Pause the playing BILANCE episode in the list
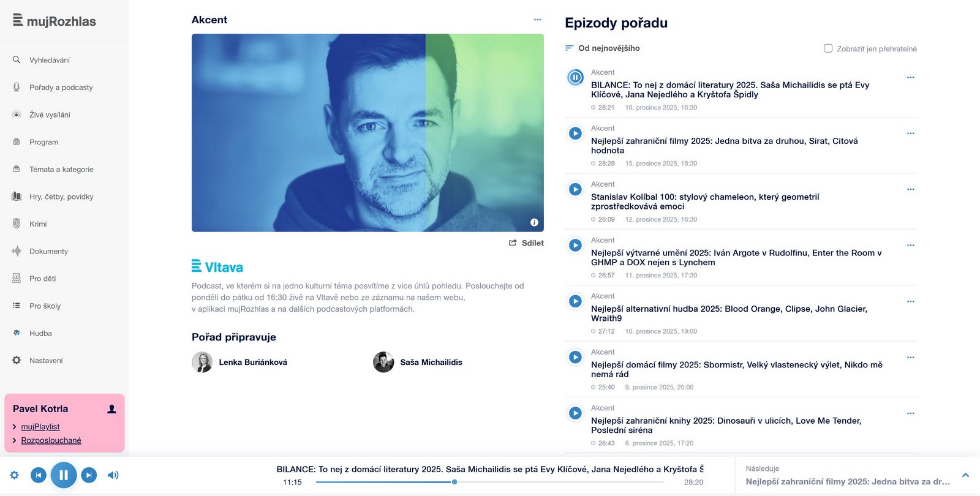980x496 pixels. pyautogui.click(x=575, y=77)
